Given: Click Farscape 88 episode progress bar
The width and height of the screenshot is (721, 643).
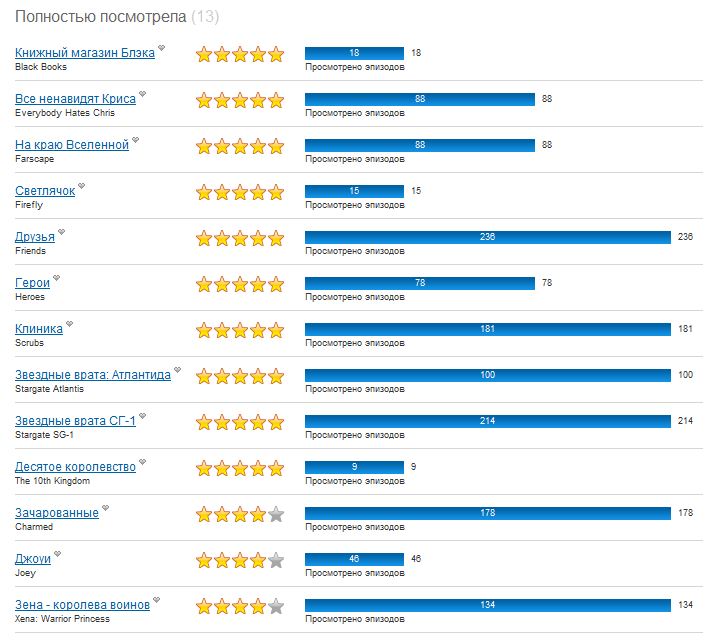Looking at the screenshot, I should tap(420, 145).
